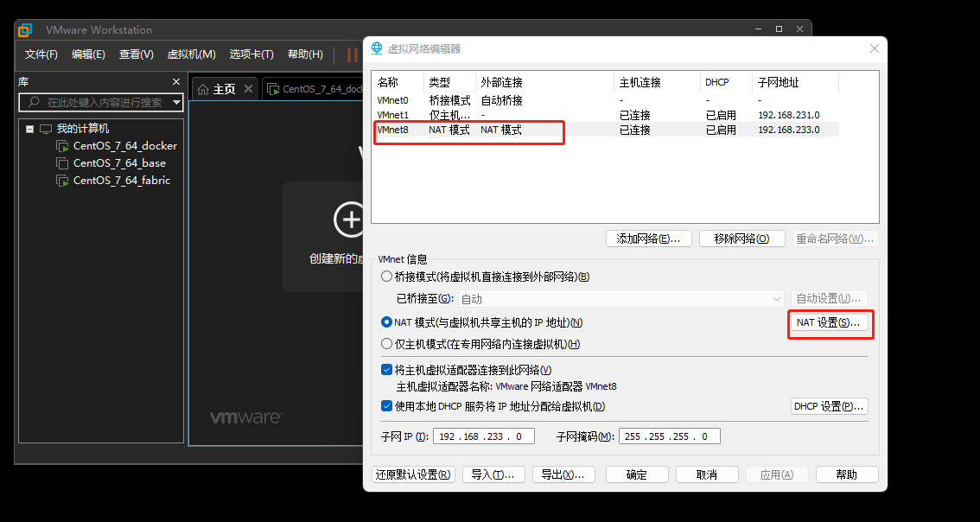This screenshot has height=522, width=980.
Task: Open the 查看(V) menu
Action: pyautogui.click(x=137, y=54)
